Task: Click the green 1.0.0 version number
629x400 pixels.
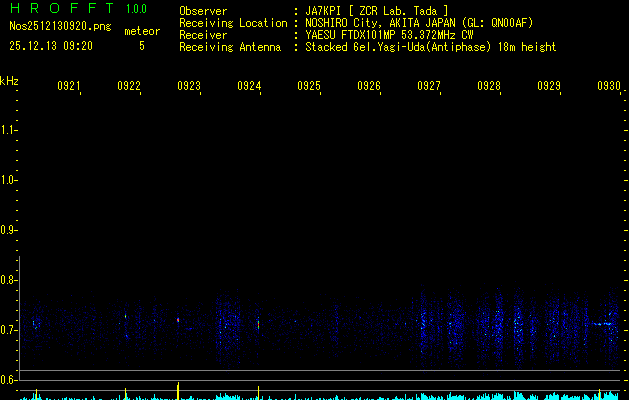Action: click(x=136, y=9)
